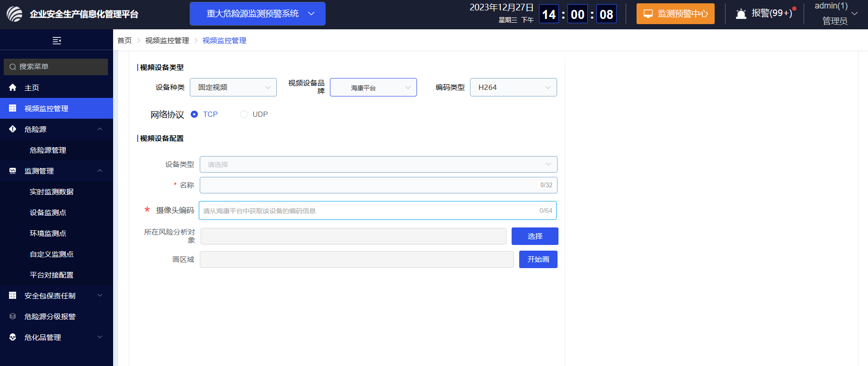Collapse the 危险源 sidebar group

tap(100, 129)
